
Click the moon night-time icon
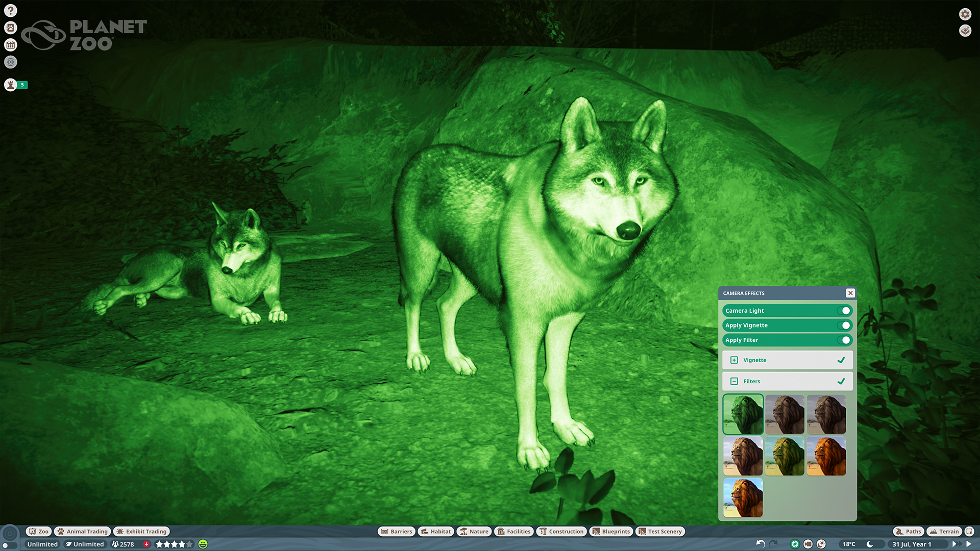pos(870,544)
